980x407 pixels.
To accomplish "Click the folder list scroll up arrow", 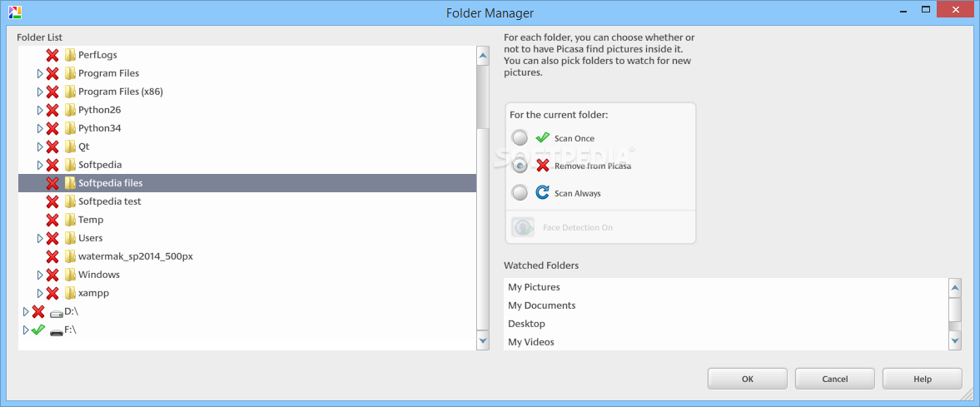I will (x=482, y=55).
